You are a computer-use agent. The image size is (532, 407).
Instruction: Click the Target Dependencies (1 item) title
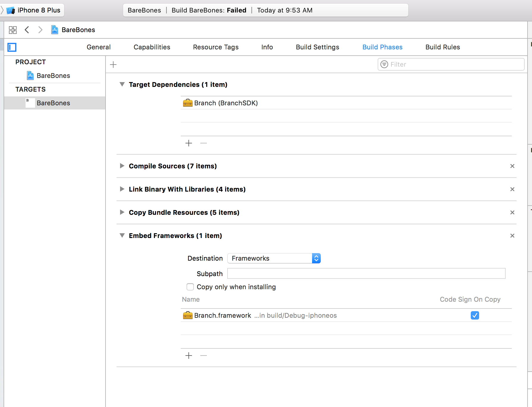coord(178,84)
